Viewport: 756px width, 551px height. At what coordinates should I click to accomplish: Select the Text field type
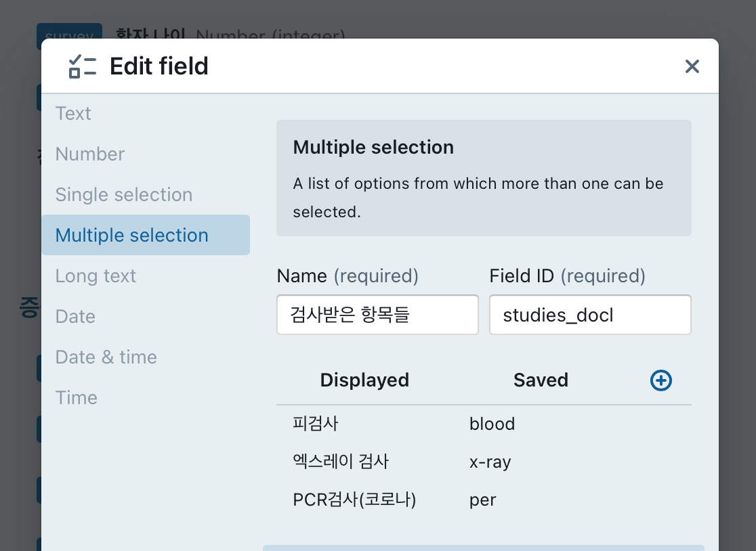(73, 114)
